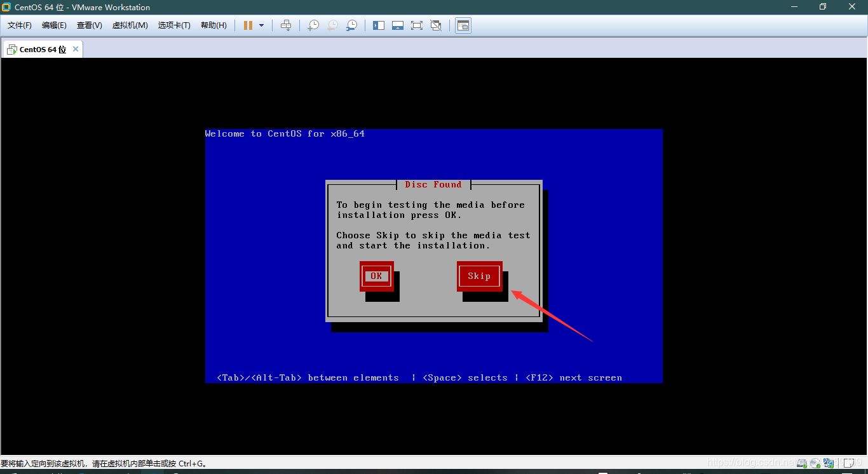Open the 帮助(H) menu
The width and height of the screenshot is (868, 474).
tap(214, 25)
